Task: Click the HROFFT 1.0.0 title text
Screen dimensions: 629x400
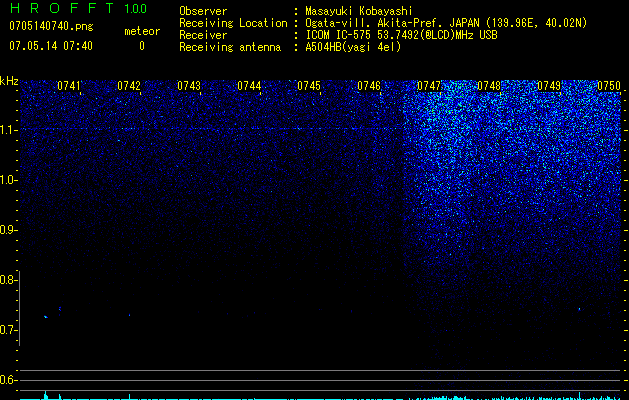Action: tap(78, 8)
